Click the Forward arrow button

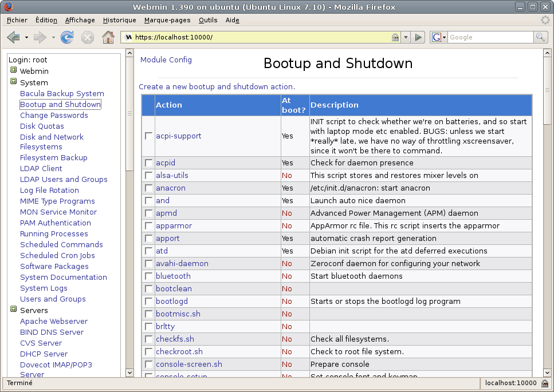40,37
